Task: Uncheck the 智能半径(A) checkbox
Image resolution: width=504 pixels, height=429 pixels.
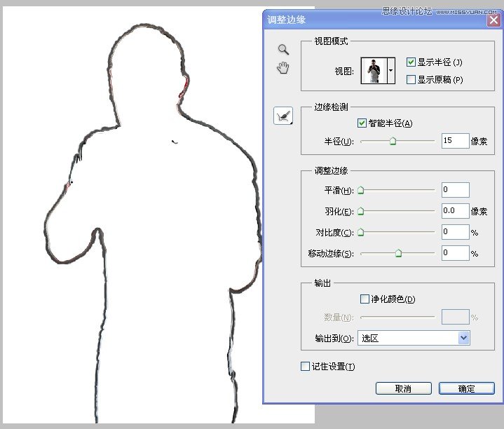Action: 362,123
